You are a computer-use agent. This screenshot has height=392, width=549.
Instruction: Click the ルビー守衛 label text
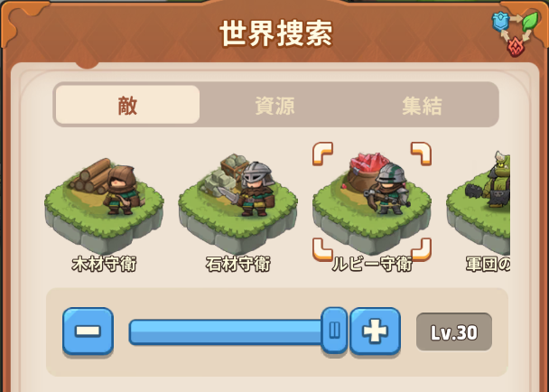coord(372,264)
